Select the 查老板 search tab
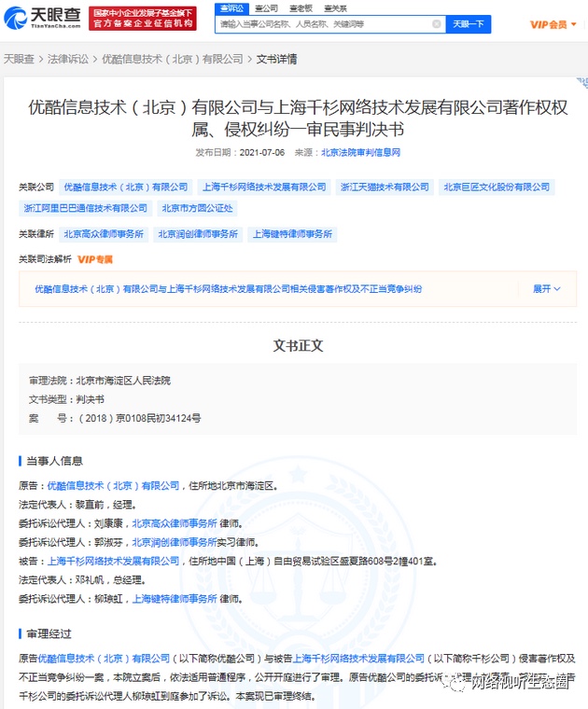Image resolution: width=588 pixels, height=709 pixels. 301,8
